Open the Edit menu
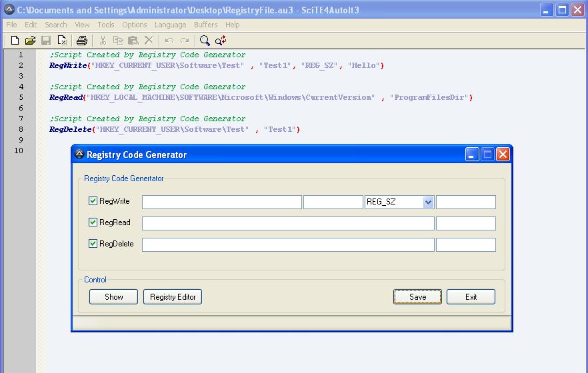588x373 pixels. (31, 25)
